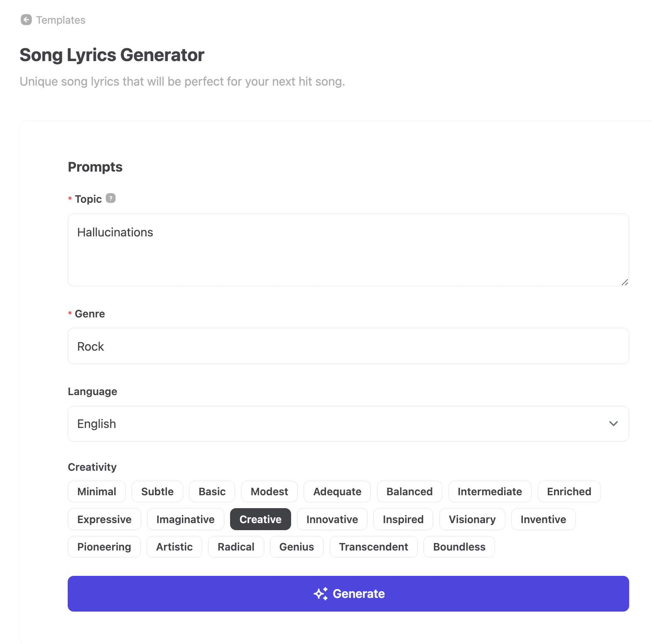Select the Boundless creativity level
The height and width of the screenshot is (644, 652).
[x=459, y=547]
